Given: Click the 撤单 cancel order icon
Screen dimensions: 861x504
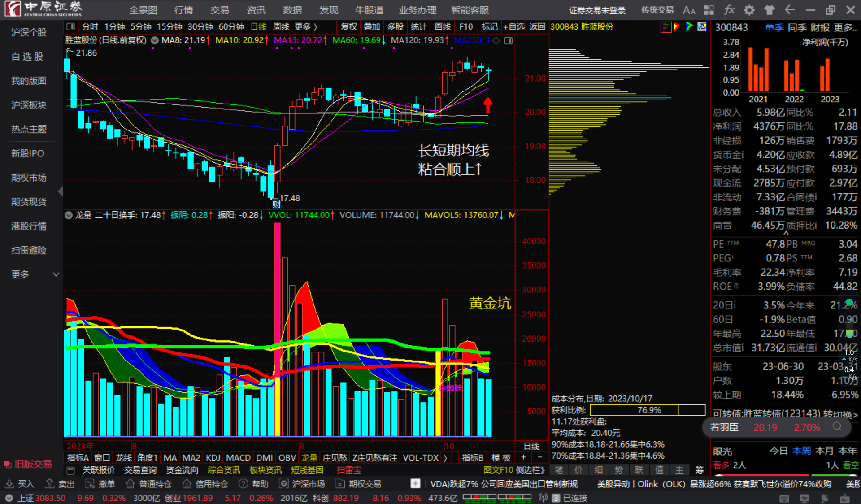Looking at the screenshot, I should coord(90,484).
